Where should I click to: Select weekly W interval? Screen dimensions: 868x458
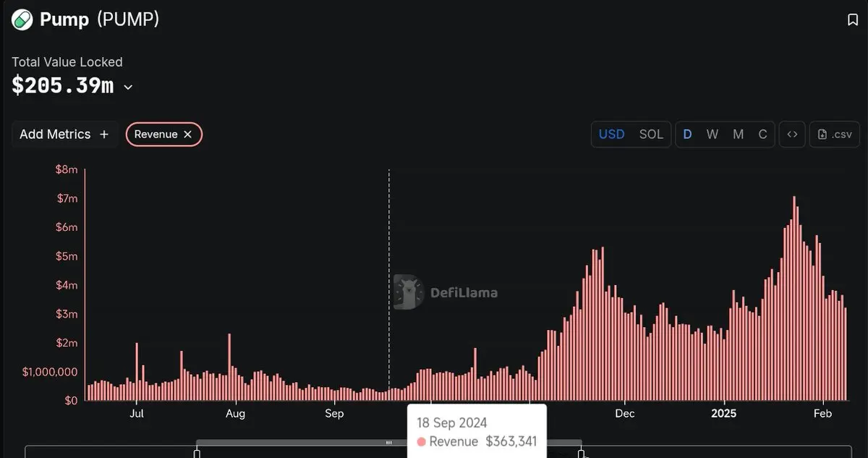[712, 135]
